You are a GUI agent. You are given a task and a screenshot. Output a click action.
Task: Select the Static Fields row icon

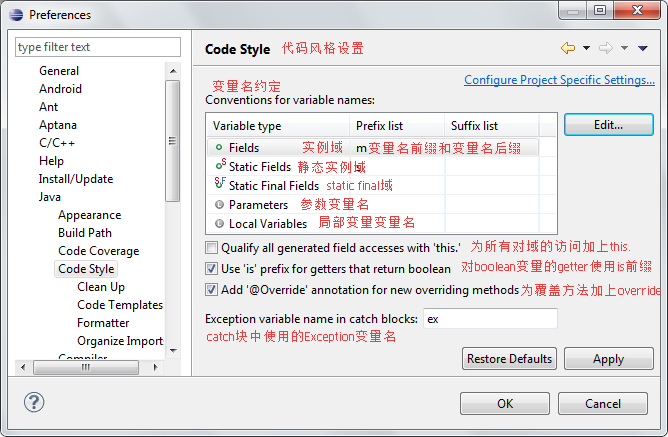(x=220, y=166)
